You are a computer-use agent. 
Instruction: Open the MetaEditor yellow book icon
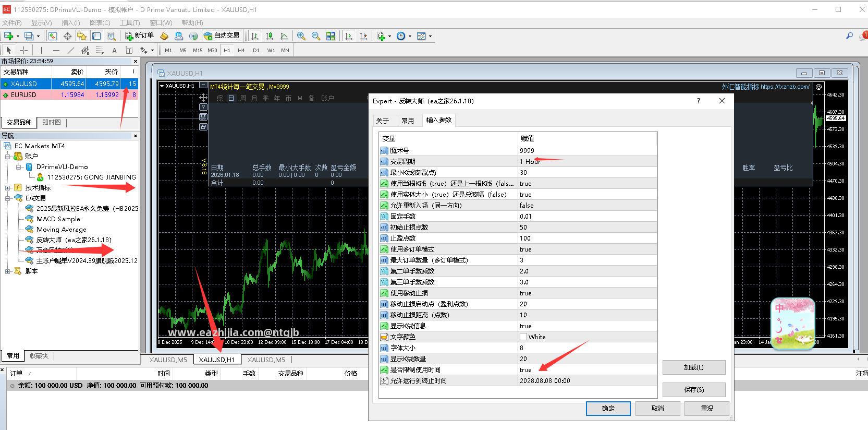pyautogui.click(x=164, y=36)
